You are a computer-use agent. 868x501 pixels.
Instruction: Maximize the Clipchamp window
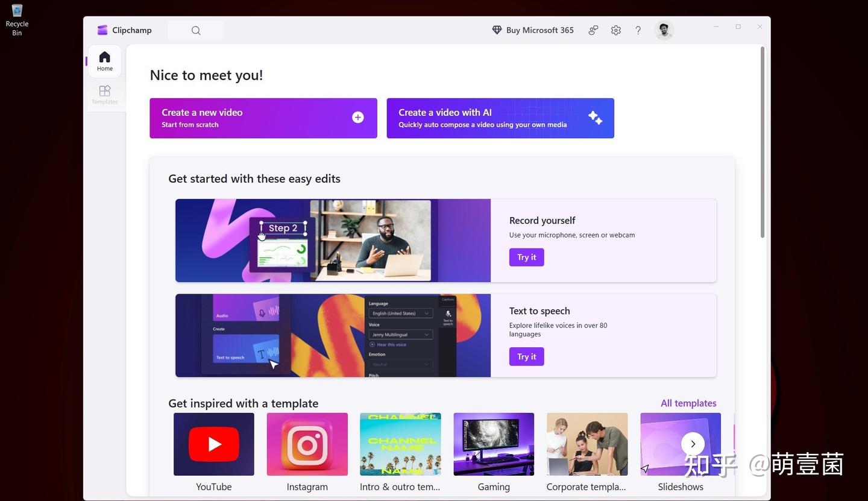point(738,27)
